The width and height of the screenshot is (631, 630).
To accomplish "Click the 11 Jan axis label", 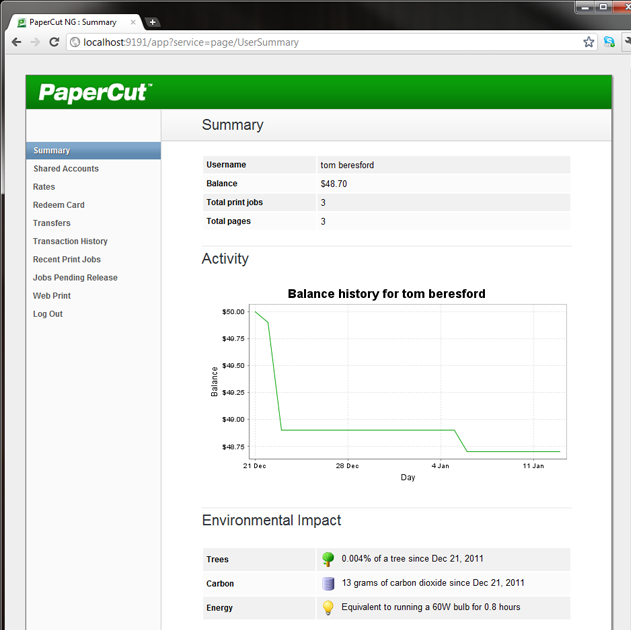I will click(x=533, y=466).
